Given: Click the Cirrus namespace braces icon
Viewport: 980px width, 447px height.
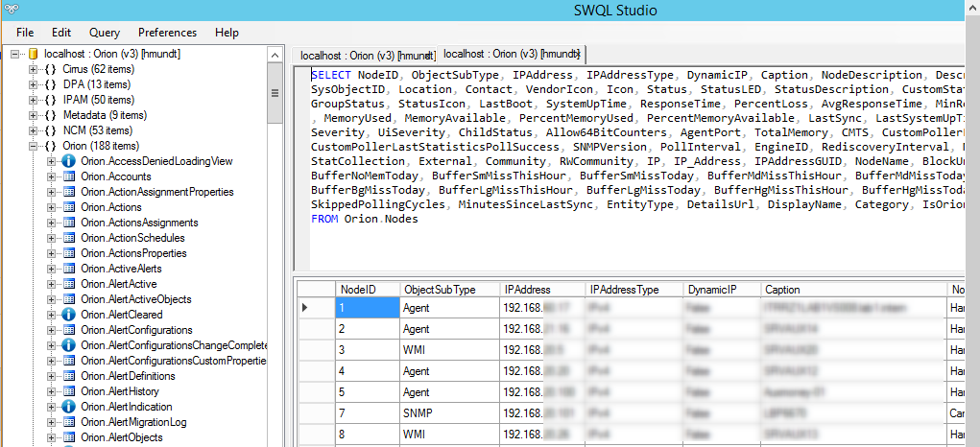Looking at the screenshot, I should 51,69.
